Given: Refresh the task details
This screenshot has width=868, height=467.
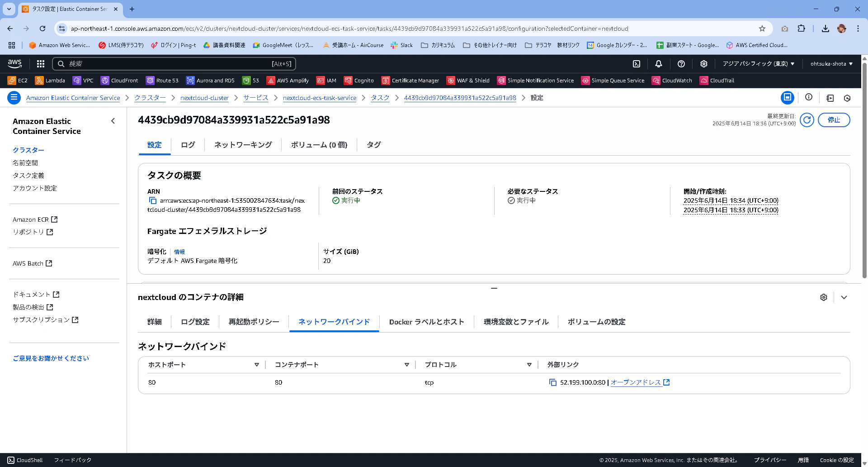Looking at the screenshot, I should [x=807, y=120].
